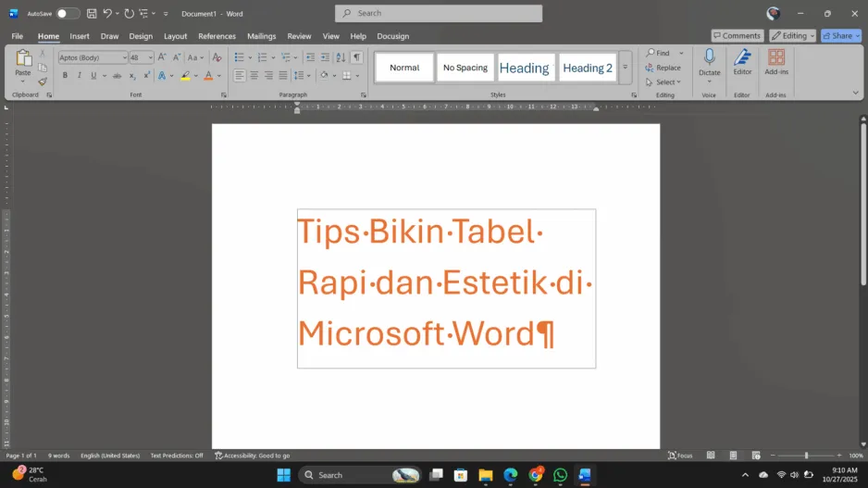Switch to the Design tab

click(x=141, y=36)
